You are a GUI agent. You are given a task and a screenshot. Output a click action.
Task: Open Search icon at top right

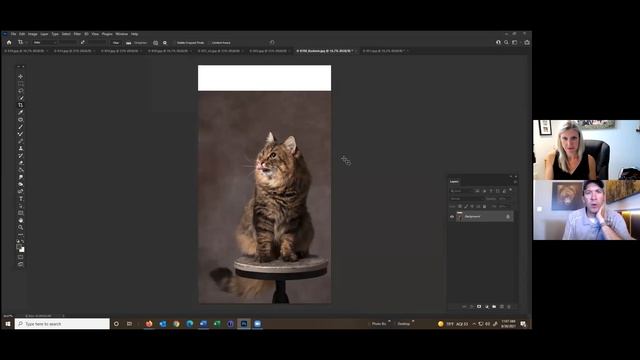point(506,42)
